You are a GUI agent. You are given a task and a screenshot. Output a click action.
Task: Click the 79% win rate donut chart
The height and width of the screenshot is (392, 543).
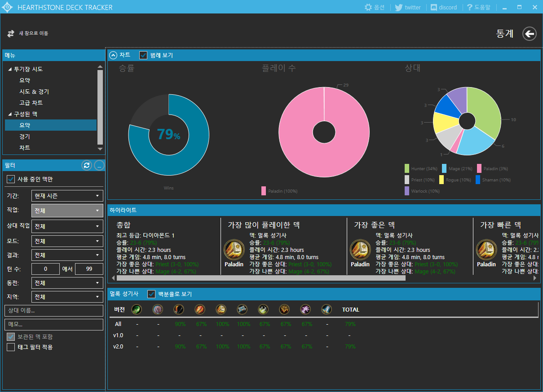pos(168,134)
